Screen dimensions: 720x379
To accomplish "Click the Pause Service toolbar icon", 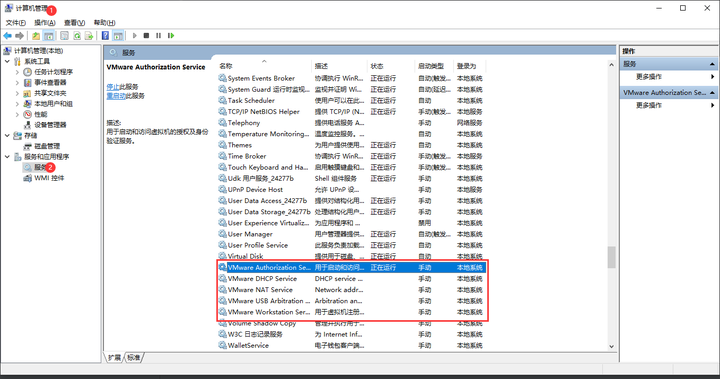I will coord(158,35).
